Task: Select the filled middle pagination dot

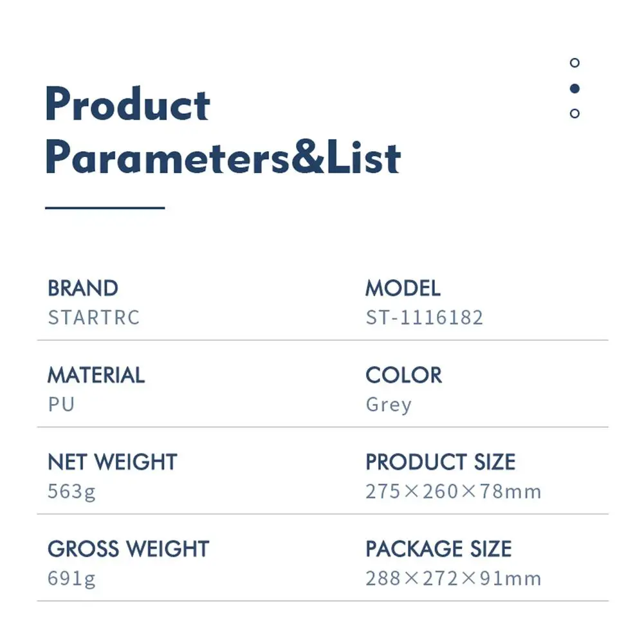Action: coord(575,88)
